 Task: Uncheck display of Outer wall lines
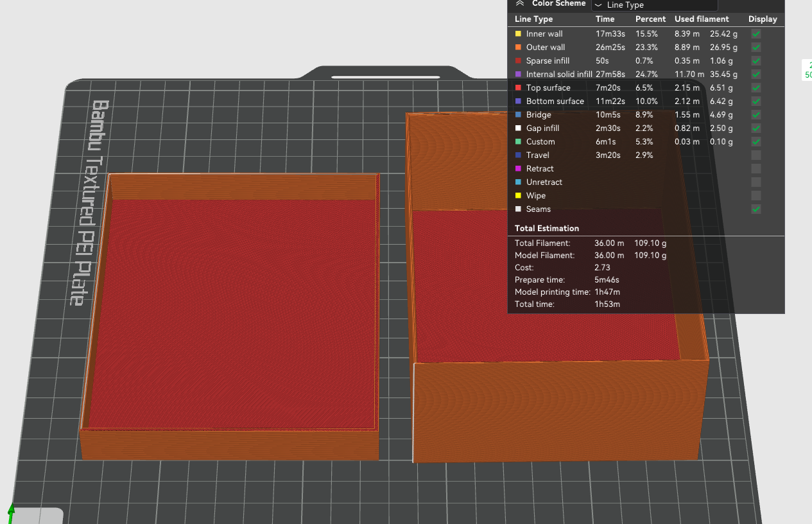click(x=756, y=47)
